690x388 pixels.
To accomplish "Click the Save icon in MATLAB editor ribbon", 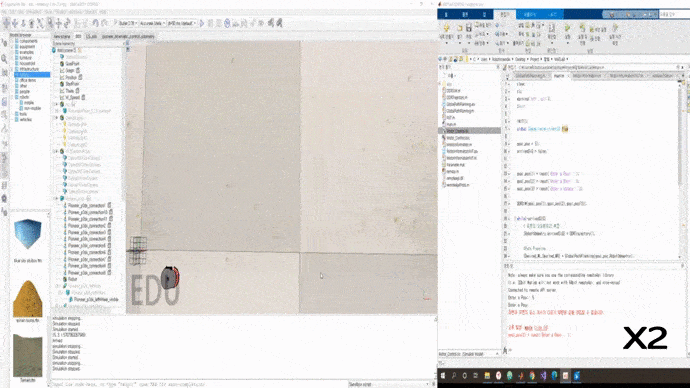I will point(469,29).
